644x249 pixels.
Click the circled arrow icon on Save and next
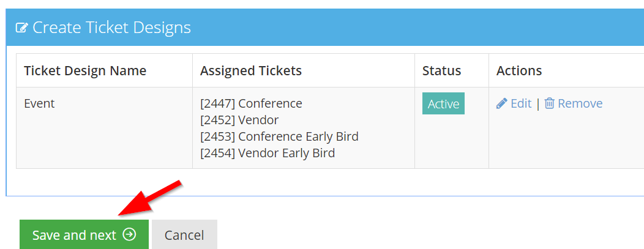[129, 234]
